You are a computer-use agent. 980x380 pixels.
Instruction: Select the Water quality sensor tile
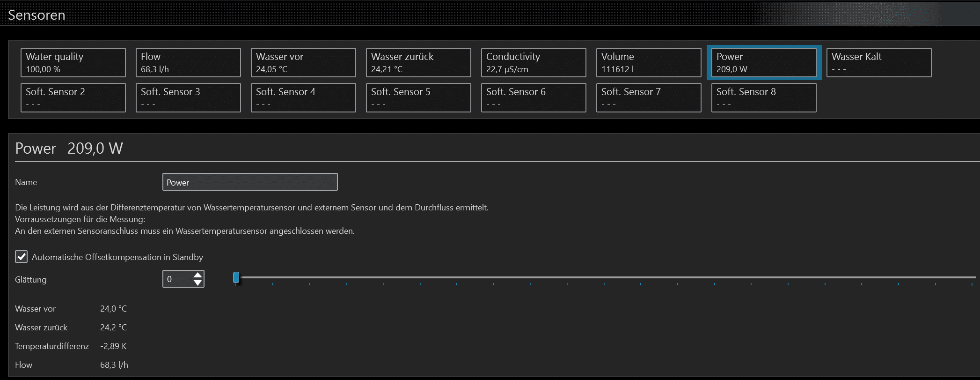73,62
